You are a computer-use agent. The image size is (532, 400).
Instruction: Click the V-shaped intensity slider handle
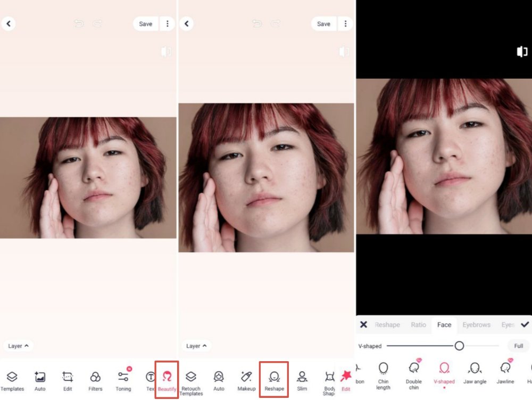click(x=459, y=346)
